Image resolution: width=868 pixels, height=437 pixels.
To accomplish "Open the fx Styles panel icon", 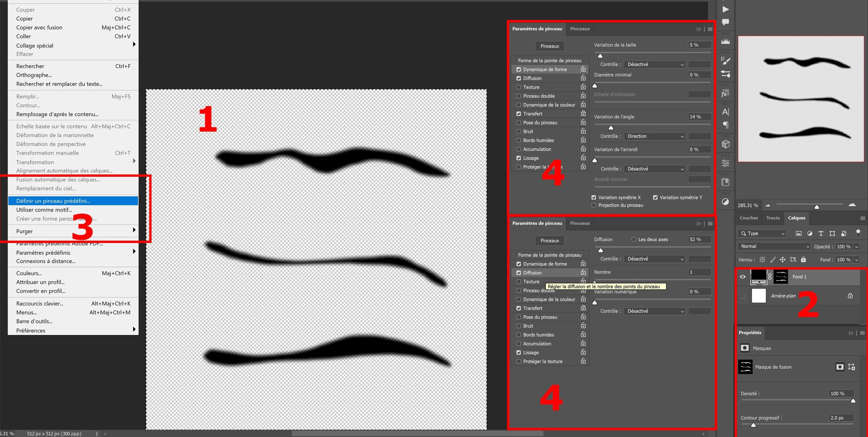I will 725,94.
